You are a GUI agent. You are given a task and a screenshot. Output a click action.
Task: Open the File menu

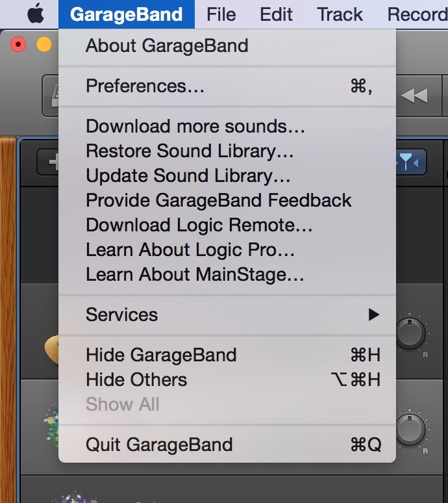(x=221, y=14)
